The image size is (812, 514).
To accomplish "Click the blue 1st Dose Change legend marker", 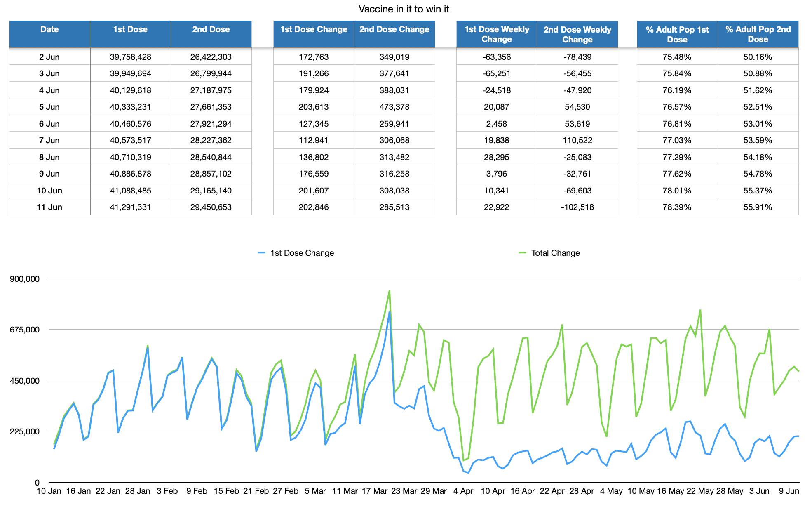I will coord(261,253).
